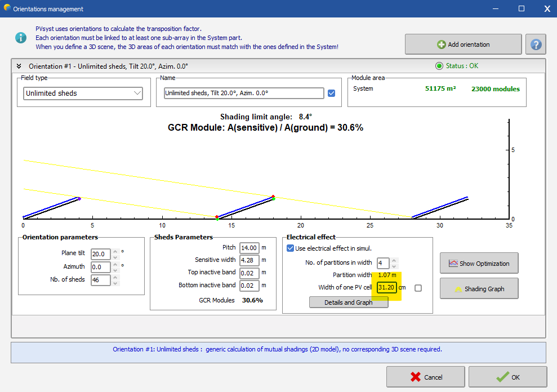
Task: Disable Use electrical effect in simul.
Action: [291, 248]
